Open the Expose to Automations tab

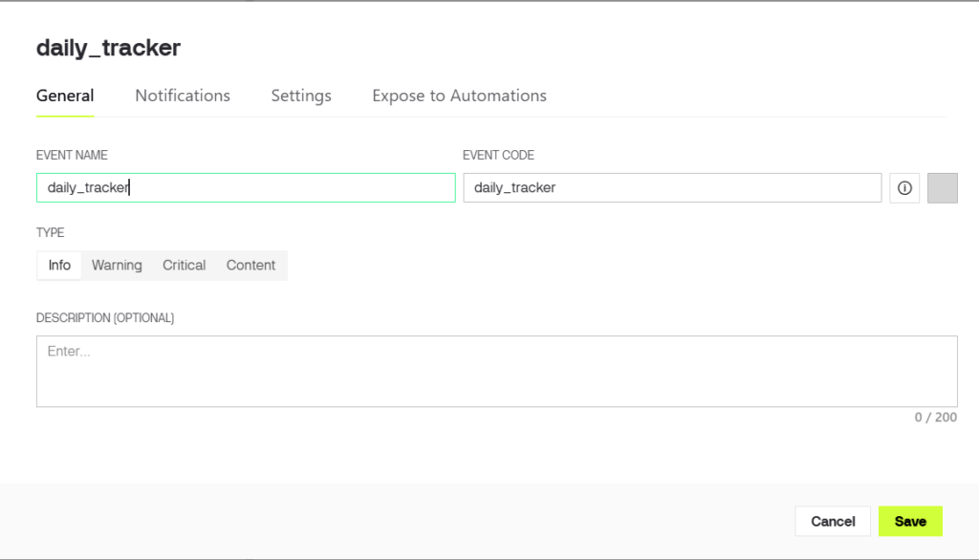[x=459, y=96]
